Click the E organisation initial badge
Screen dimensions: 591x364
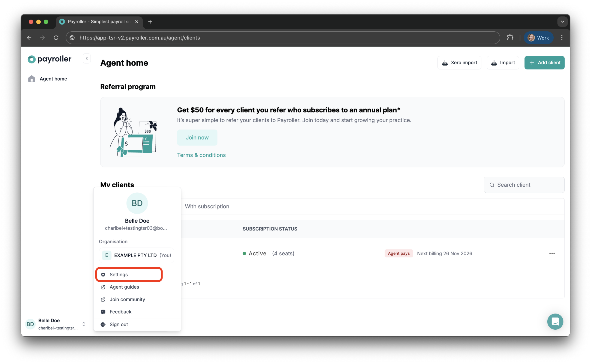pyautogui.click(x=106, y=255)
